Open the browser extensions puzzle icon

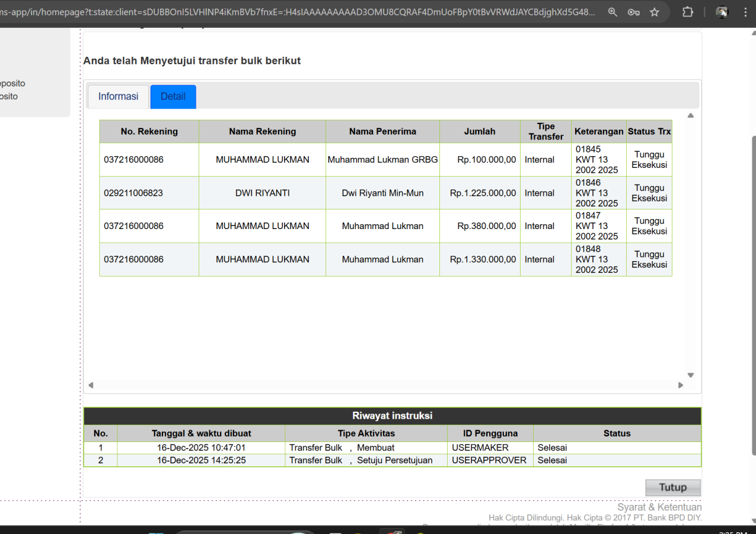(688, 12)
